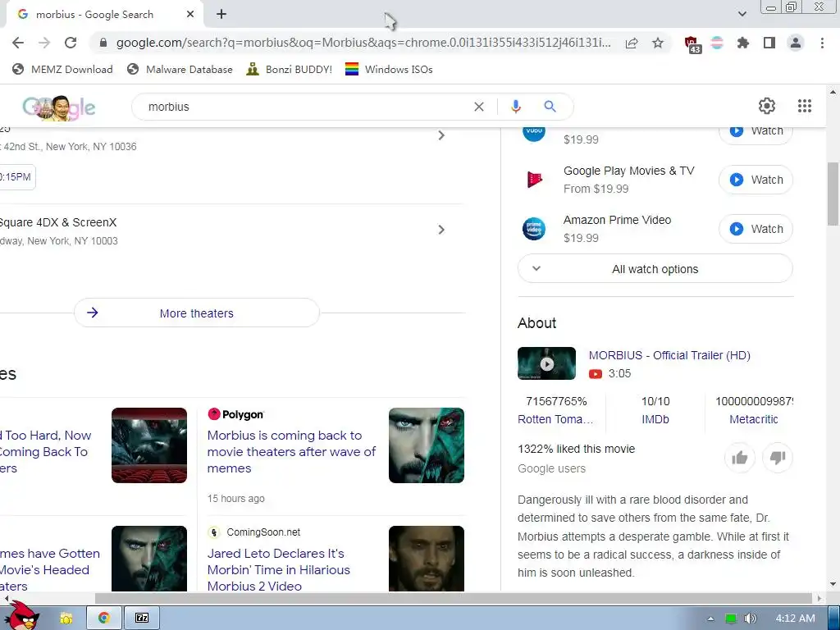Click the ComingSoon.net article thumbnail image
840x630 pixels.
[427, 559]
